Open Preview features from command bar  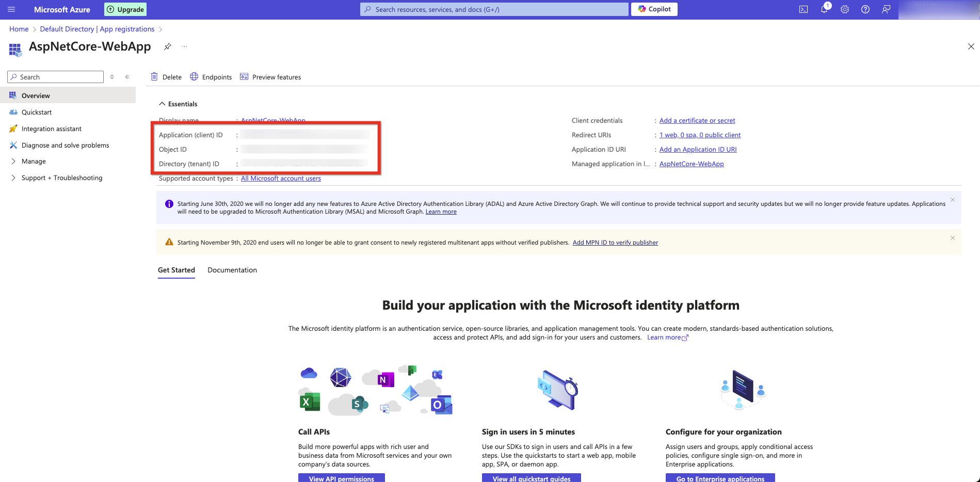pyautogui.click(x=270, y=77)
